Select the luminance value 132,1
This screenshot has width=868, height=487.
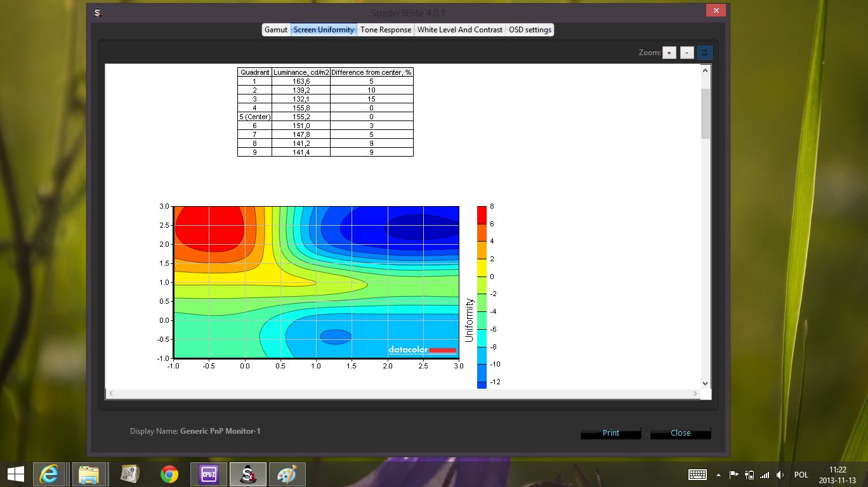tap(301, 99)
